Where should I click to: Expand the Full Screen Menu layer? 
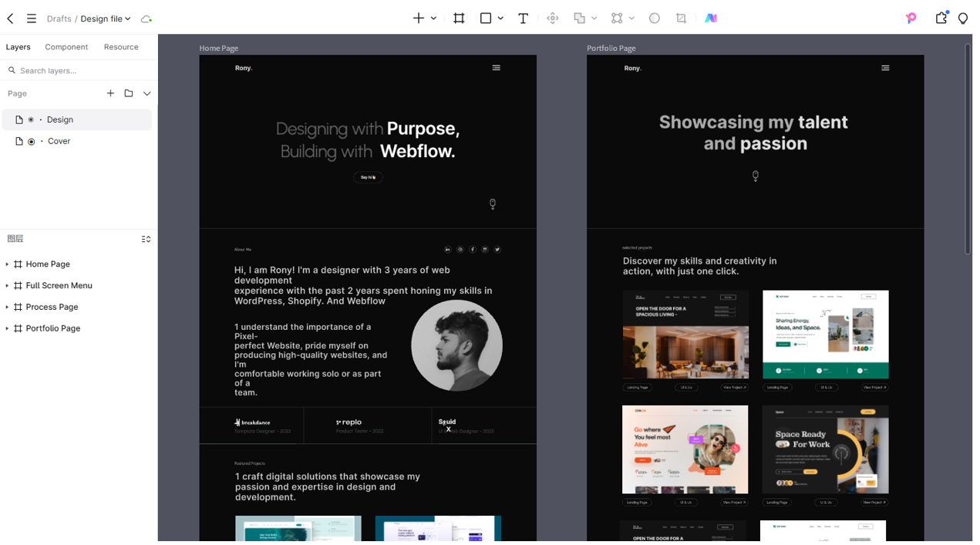click(7, 286)
